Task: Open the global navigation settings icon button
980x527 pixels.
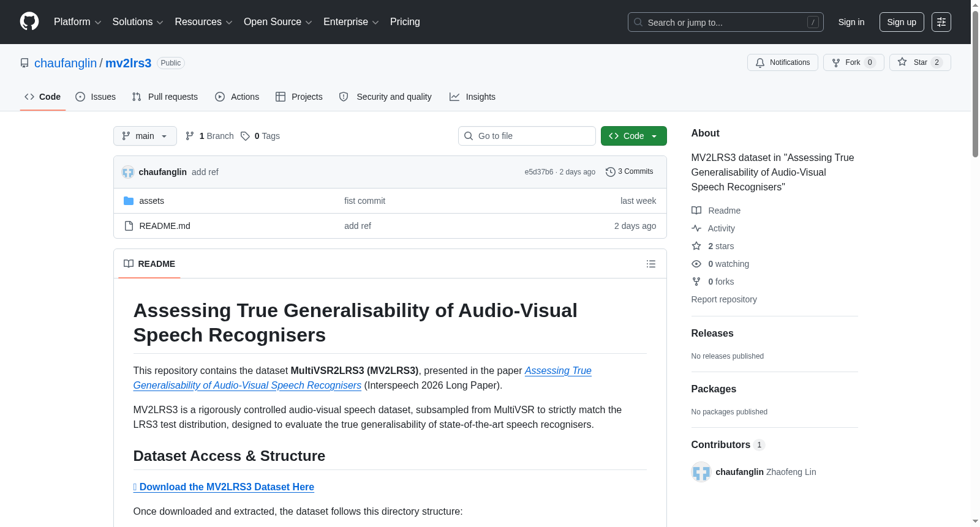Action: coord(941,22)
